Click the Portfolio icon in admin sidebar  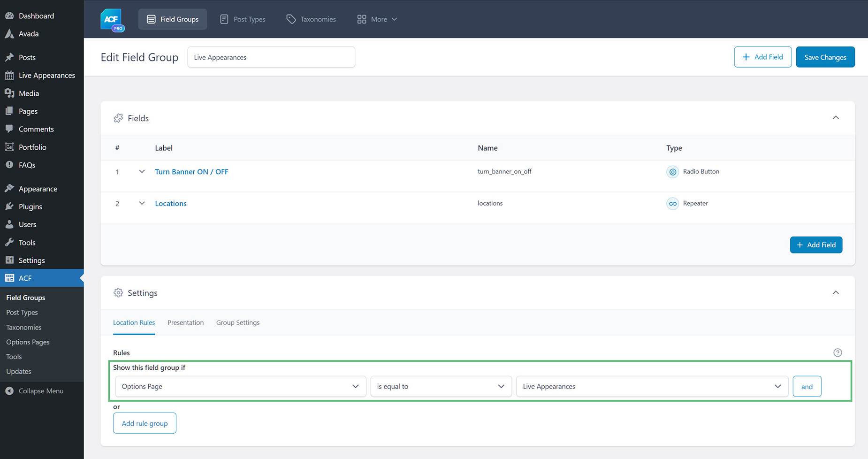pos(10,147)
